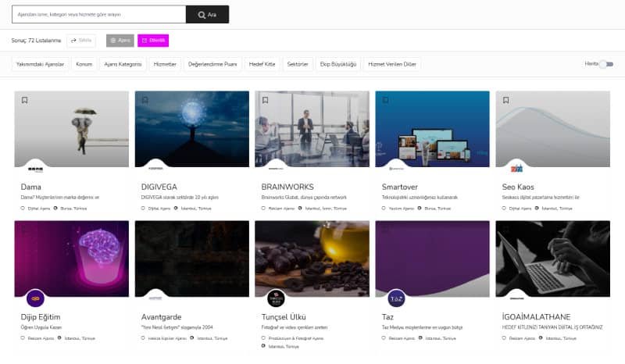The width and height of the screenshot is (625, 364).
Task: Click the location pin on DIGIVEGA card
Action: (176, 208)
